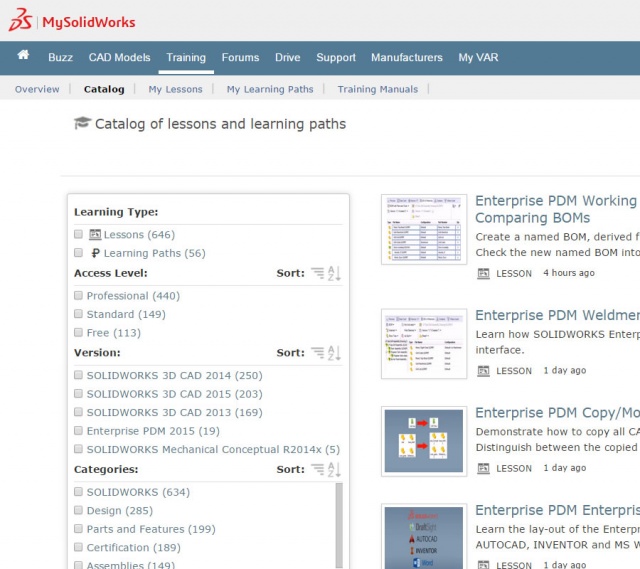The height and width of the screenshot is (569, 640).
Task: Check SOLIDWORKS 3D CAD 2013 (169)
Action: point(78,412)
